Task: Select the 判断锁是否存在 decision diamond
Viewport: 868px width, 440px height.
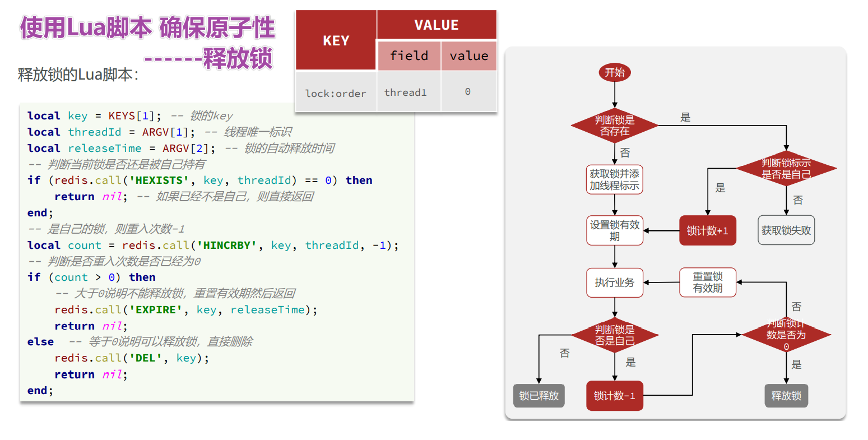Action: pos(615,126)
